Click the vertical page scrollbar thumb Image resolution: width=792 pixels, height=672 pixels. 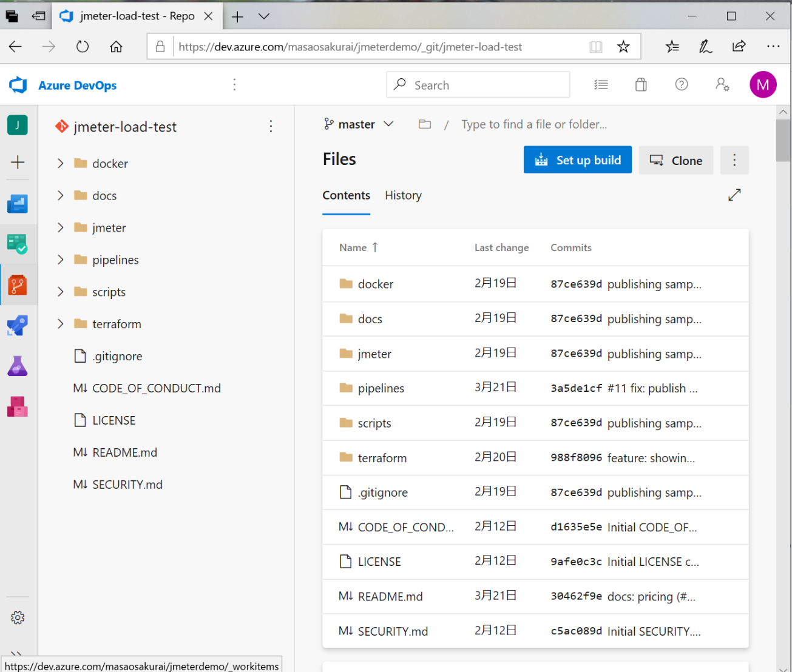pos(783,140)
